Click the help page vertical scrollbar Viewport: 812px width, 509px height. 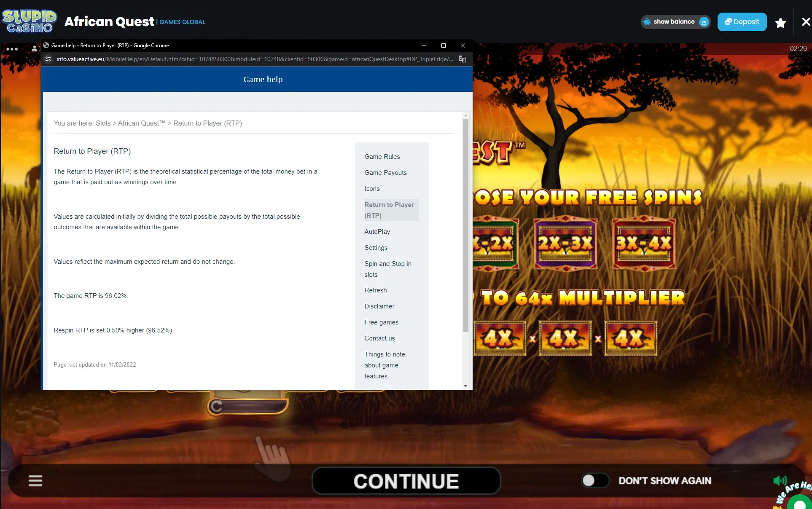465,225
